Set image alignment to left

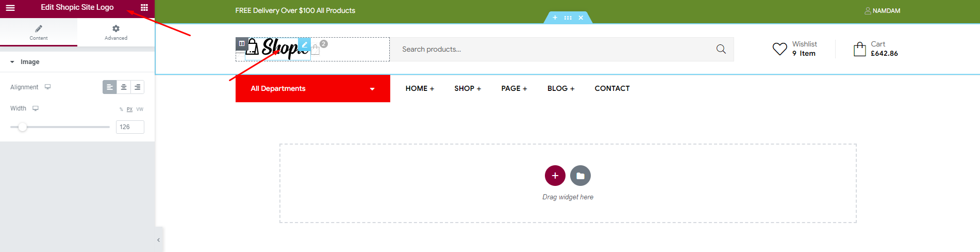pos(109,87)
